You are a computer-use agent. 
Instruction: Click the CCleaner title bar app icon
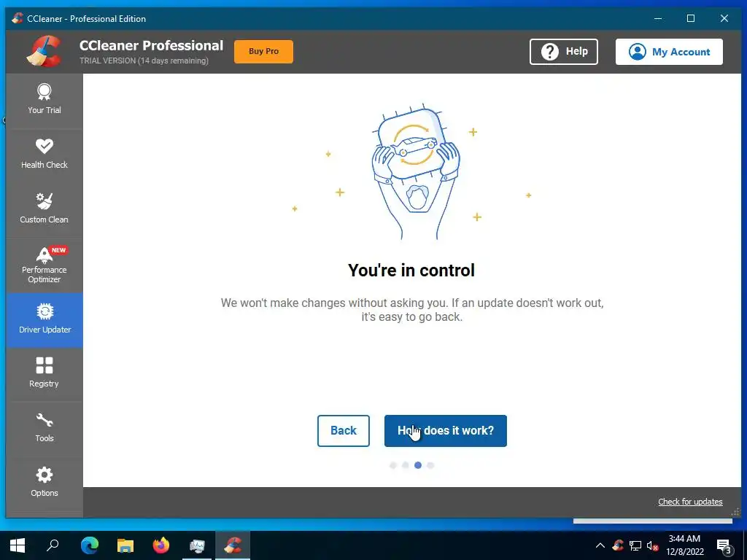click(18, 18)
